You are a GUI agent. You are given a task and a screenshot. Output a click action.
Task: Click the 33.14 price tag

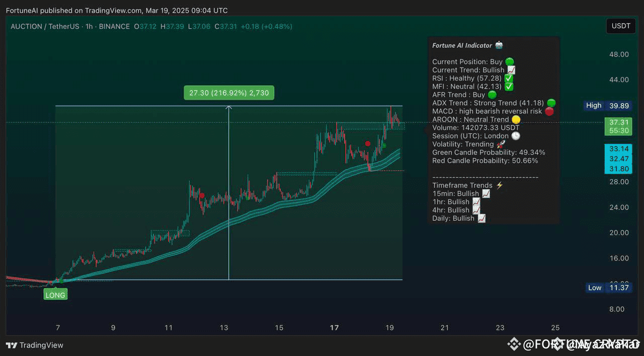point(619,149)
